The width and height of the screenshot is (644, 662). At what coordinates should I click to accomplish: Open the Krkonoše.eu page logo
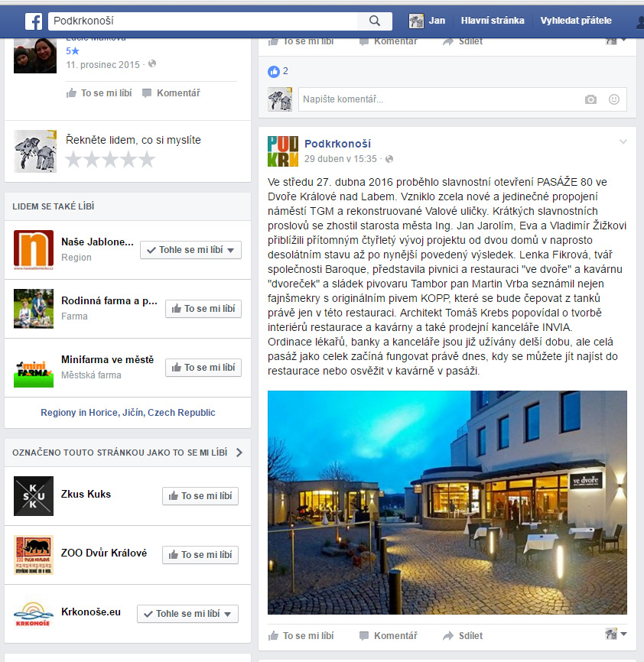[34, 614]
